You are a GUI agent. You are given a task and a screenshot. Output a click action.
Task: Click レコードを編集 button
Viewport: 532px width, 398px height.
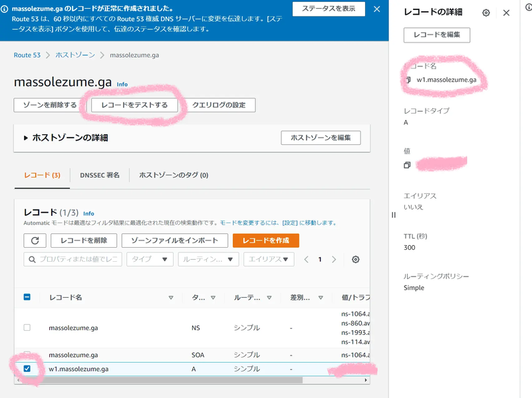pos(437,35)
